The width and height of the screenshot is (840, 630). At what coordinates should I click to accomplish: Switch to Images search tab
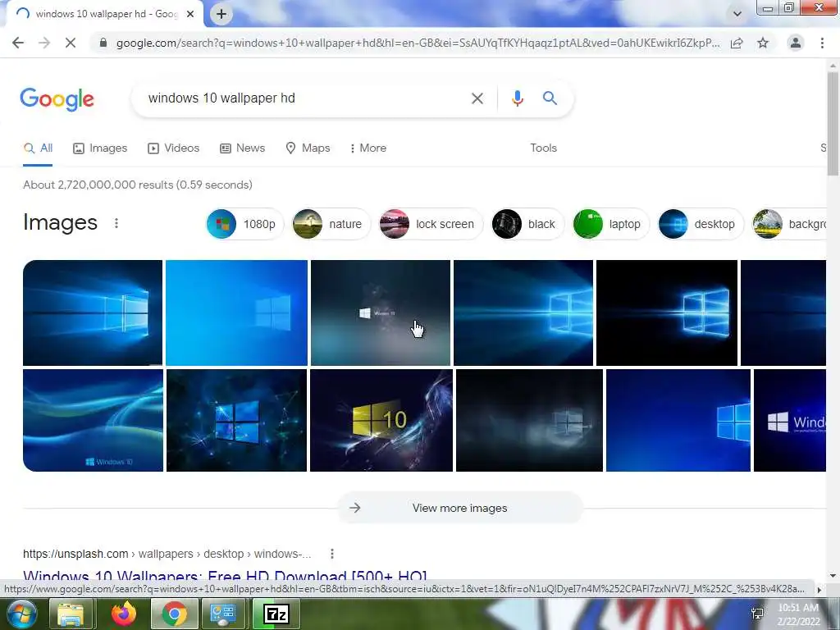(100, 148)
